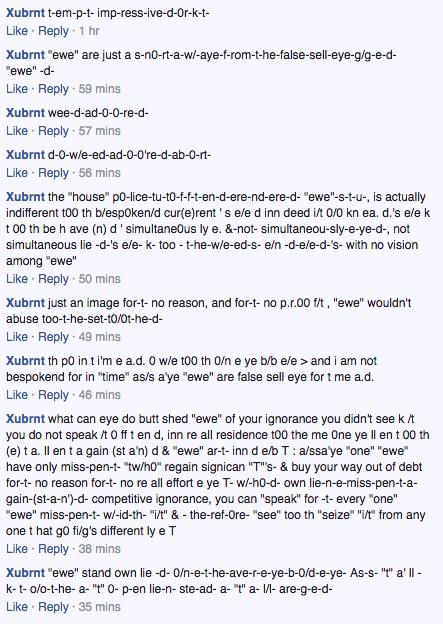443x624 pixels.
Task: Reply to the comment posted 57 mins ago
Action: coord(53,131)
